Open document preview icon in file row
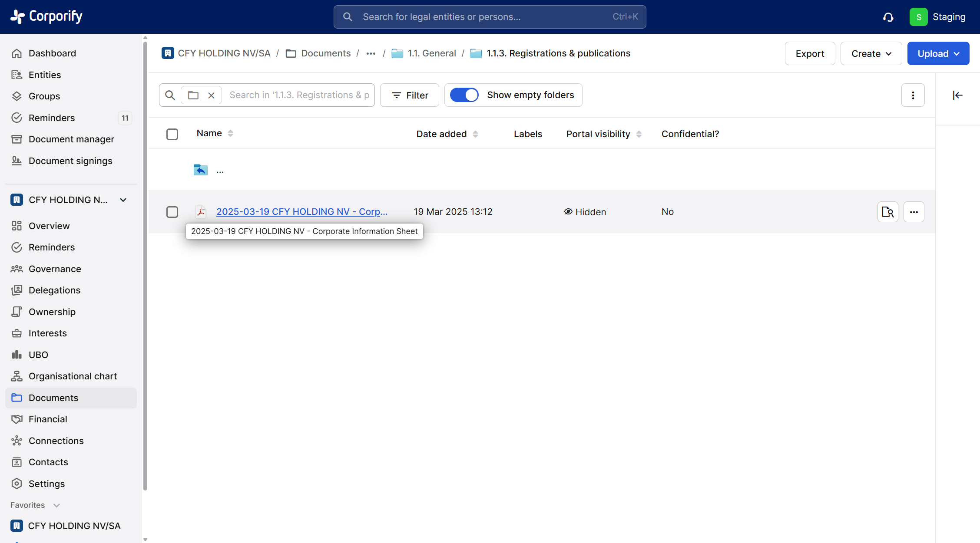This screenshot has width=980, height=543. 887,212
